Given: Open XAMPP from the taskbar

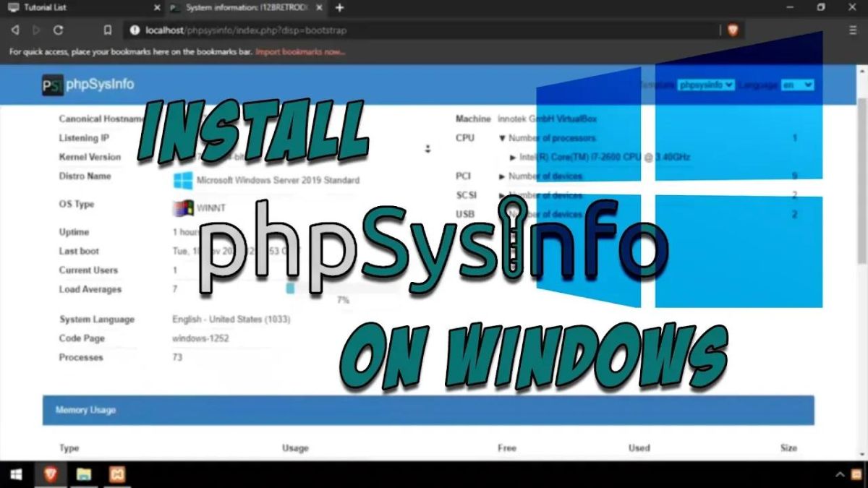Looking at the screenshot, I should point(118,475).
